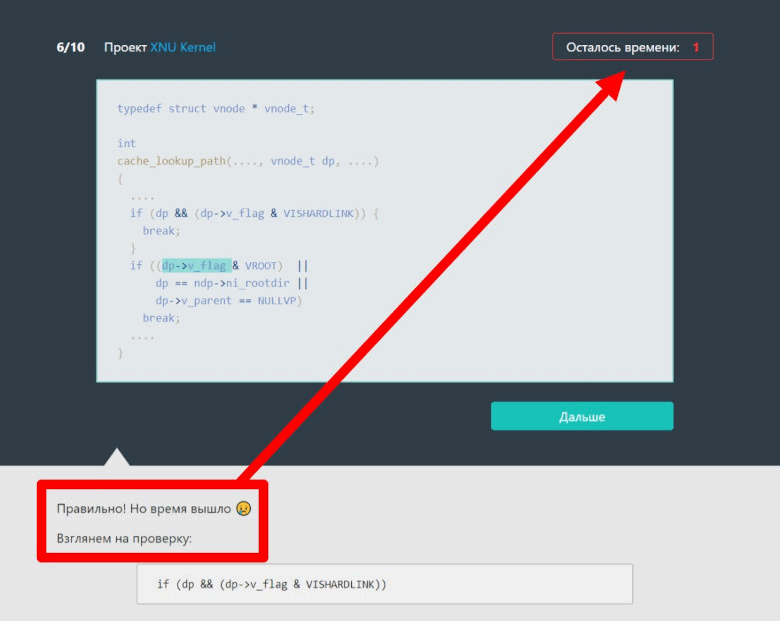This screenshot has height=621, width=780.
Task: Click the bottom code snippet box
Action: [x=384, y=584]
